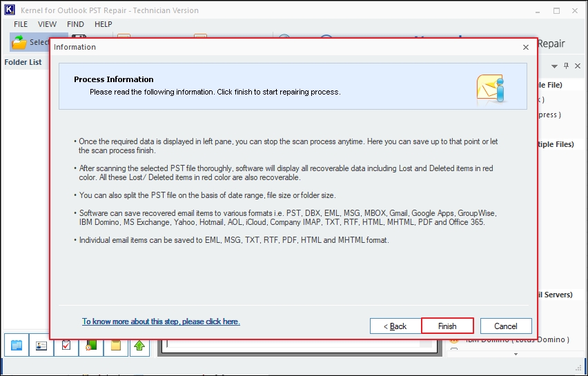Viewport: 588px width, 376px height.
Task: Click the mail information icon in dialog header
Action: (x=491, y=90)
